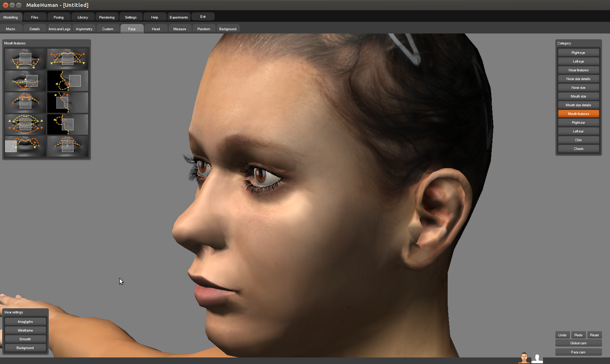
Task: Open the Asymmetry sub-tab
Action: (x=84, y=29)
